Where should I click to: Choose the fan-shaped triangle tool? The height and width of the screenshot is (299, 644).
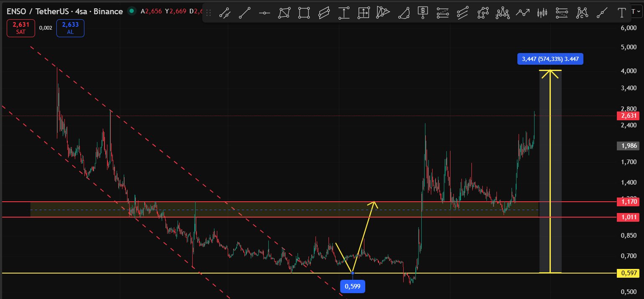(383, 13)
